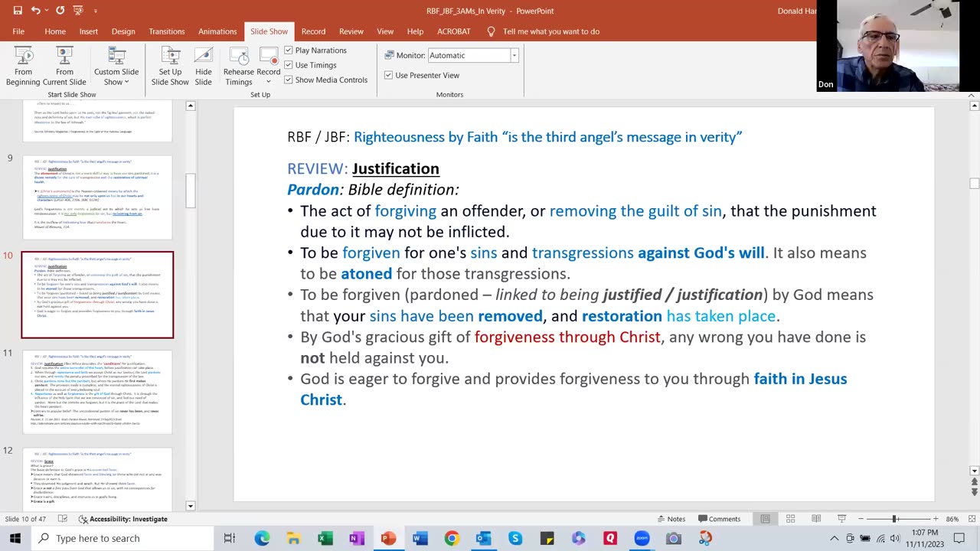Click the Repeat icon in quick access toolbar
Screen dimensions: 980x551
click(x=60, y=11)
